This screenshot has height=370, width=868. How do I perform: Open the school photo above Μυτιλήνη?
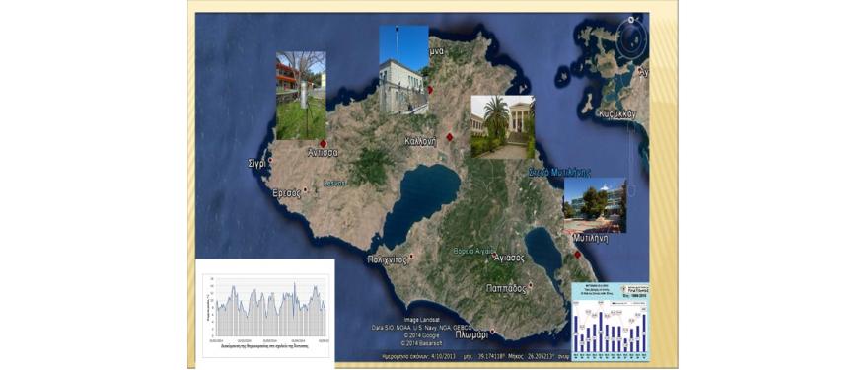[595, 205]
